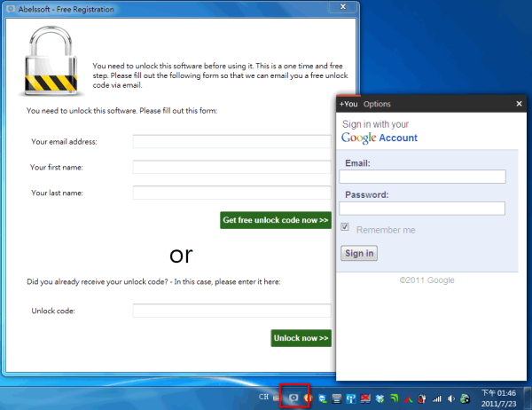Close the Google sign-in popup
Image resolution: width=532 pixels, height=410 pixels.
coord(520,104)
